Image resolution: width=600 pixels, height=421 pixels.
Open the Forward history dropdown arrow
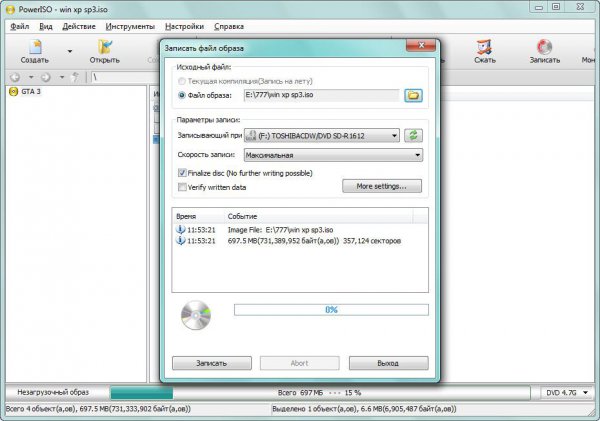tap(62, 77)
